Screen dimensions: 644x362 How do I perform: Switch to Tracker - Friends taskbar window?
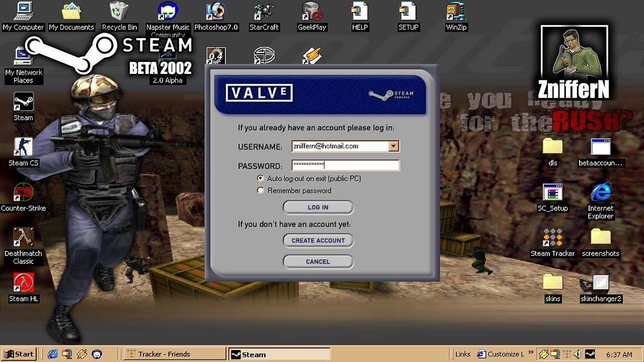pyautogui.click(x=175, y=354)
